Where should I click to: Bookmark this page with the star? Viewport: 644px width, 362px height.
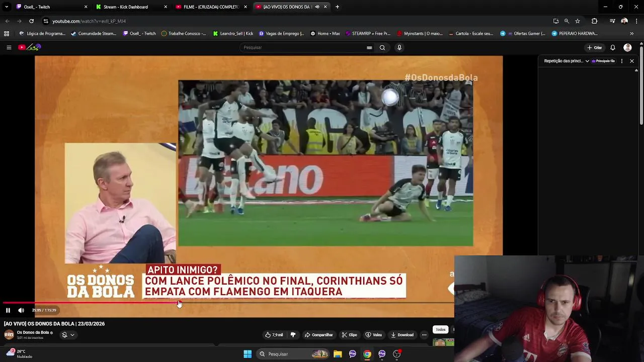(578, 21)
